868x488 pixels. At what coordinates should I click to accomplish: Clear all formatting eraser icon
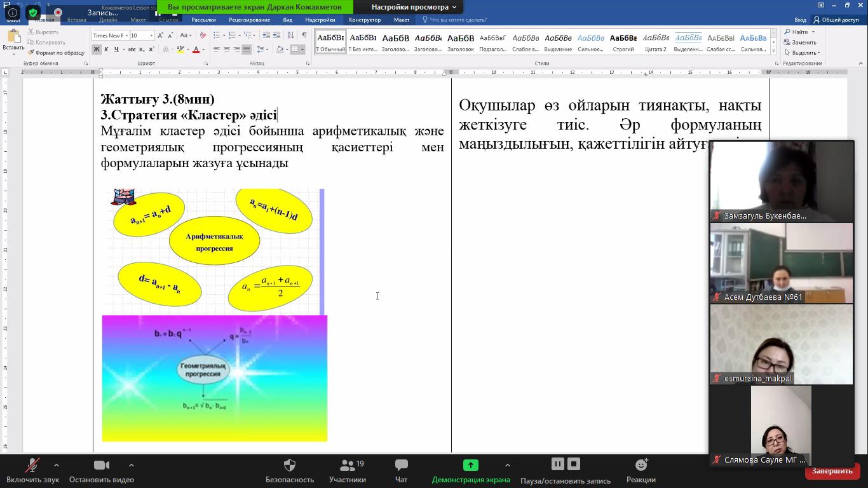pyautogui.click(x=202, y=35)
